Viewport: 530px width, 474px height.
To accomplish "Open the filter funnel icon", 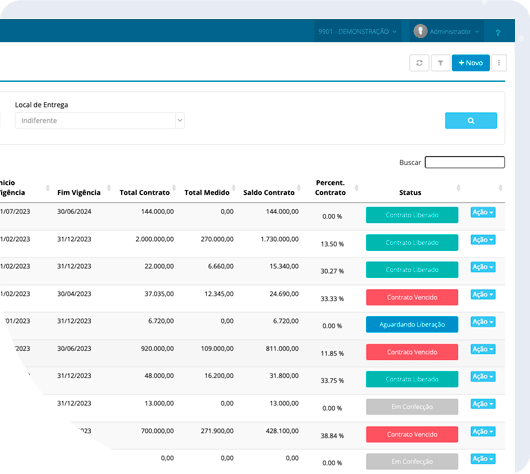I will pyautogui.click(x=440, y=63).
